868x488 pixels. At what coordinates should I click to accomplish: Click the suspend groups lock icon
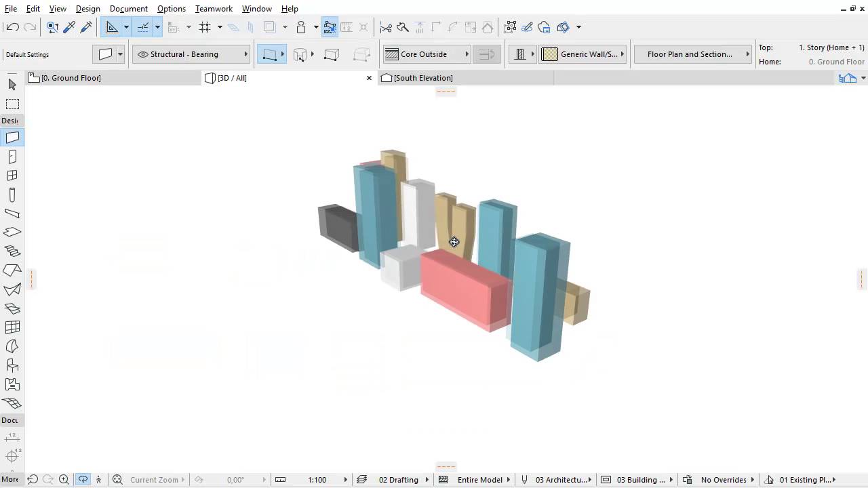click(x=301, y=27)
